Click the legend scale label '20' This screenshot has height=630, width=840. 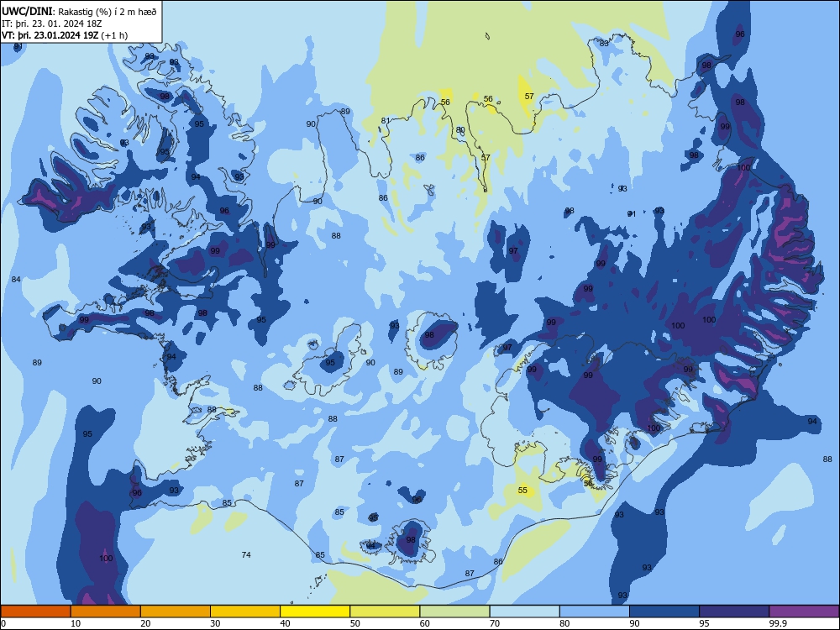(x=145, y=623)
